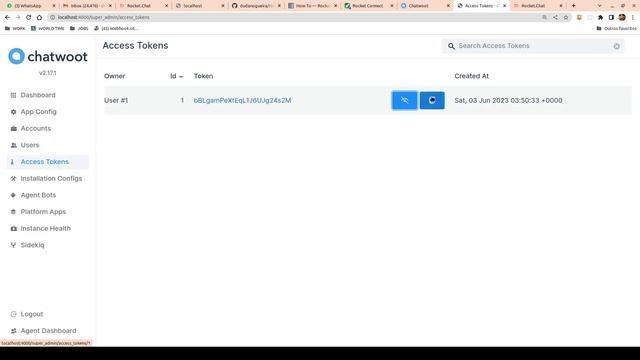Click the Accounts briefcase icon

(x=13, y=129)
